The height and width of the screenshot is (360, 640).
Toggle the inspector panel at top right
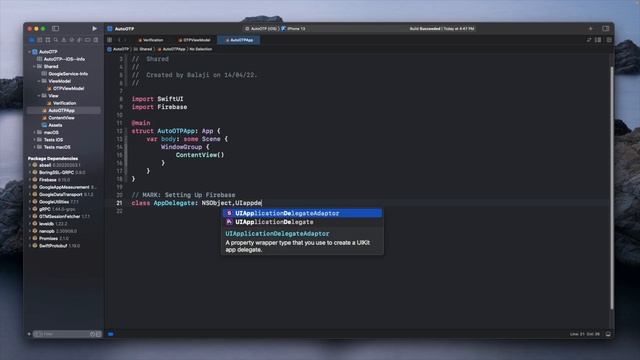pyautogui.click(x=606, y=29)
